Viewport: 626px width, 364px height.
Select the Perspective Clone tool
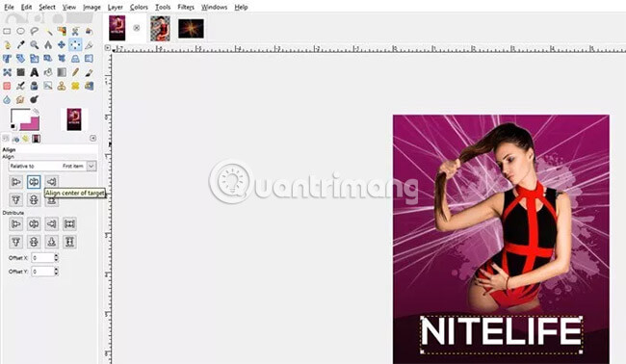point(89,86)
